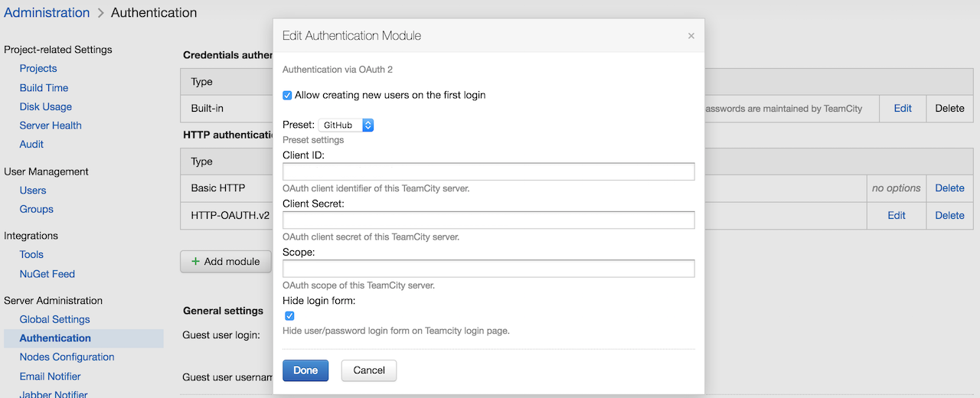Open Administration breadcrumb link
The width and height of the screenshot is (980, 398).
coord(47,12)
